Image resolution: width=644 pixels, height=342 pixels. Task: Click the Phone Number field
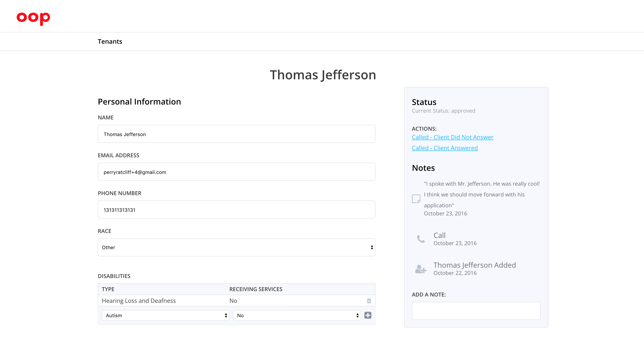(x=236, y=210)
